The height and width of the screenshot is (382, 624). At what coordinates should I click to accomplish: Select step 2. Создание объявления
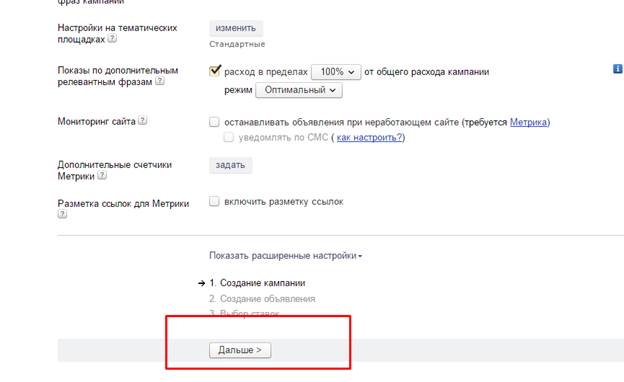[x=262, y=299]
